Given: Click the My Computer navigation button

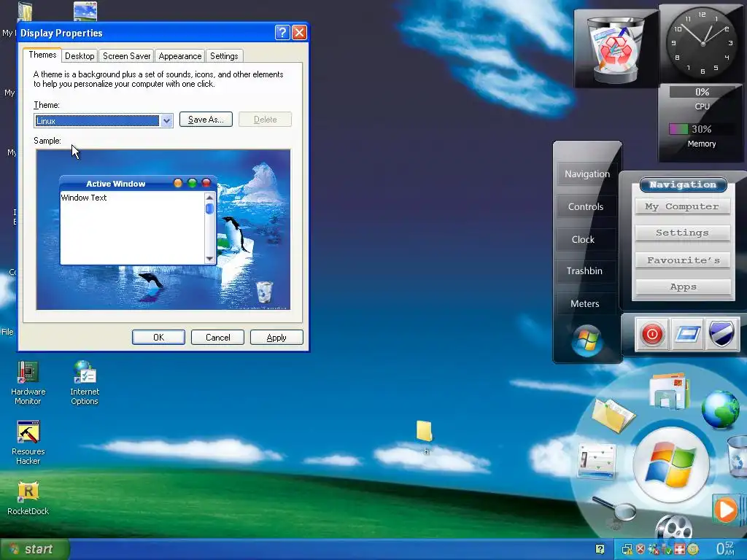Looking at the screenshot, I should coord(682,206).
